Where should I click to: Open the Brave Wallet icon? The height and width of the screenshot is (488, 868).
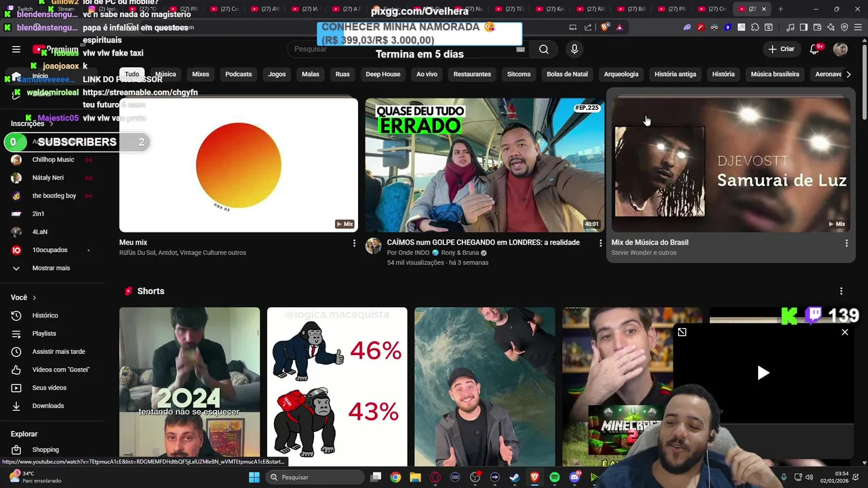pyautogui.click(x=817, y=27)
